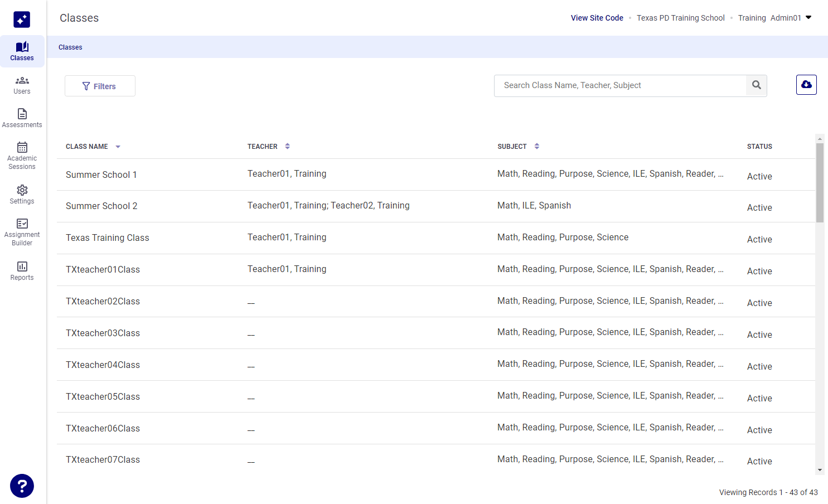
Task: Open Settings from the sidebar
Action: [22, 195]
